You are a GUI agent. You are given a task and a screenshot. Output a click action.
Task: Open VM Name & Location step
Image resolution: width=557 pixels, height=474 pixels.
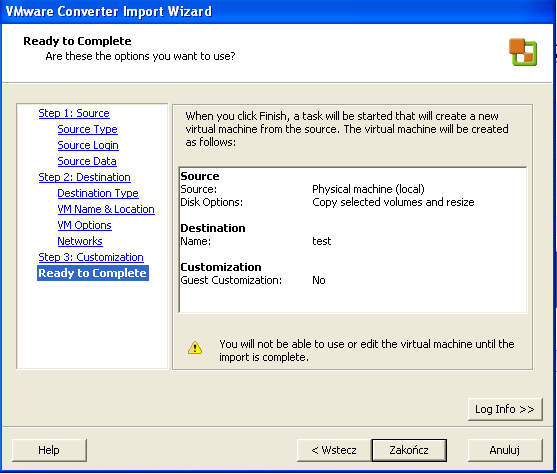pyautogui.click(x=106, y=209)
